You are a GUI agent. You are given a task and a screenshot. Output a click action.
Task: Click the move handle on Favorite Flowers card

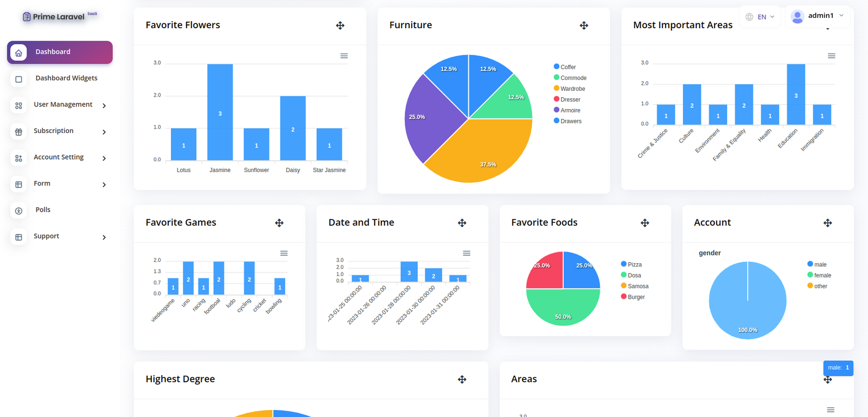pyautogui.click(x=340, y=26)
